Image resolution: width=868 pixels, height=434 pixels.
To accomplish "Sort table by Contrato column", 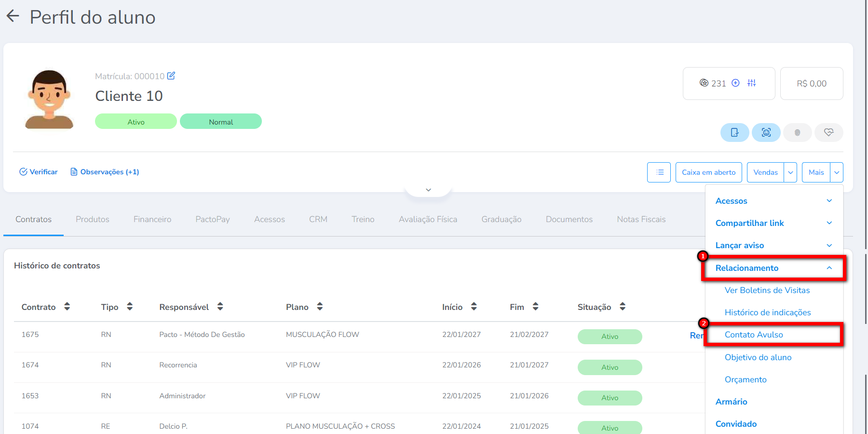I will pos(67,307).
